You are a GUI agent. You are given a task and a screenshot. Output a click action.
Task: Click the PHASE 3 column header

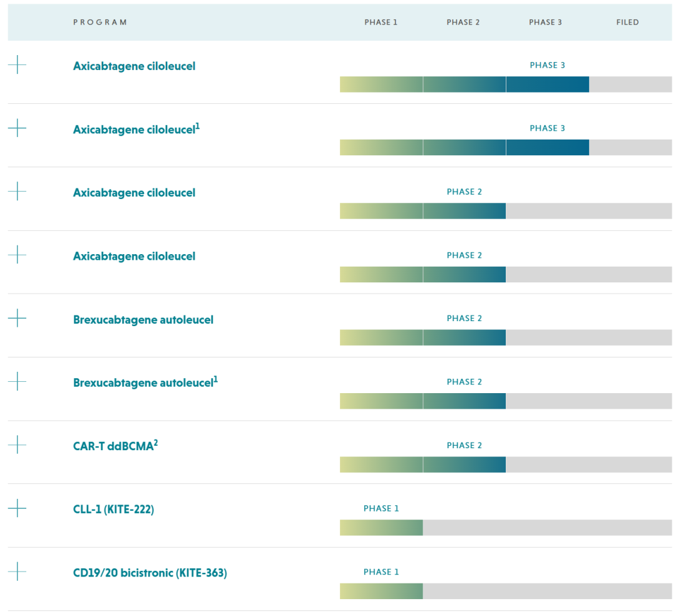(545, 23)
